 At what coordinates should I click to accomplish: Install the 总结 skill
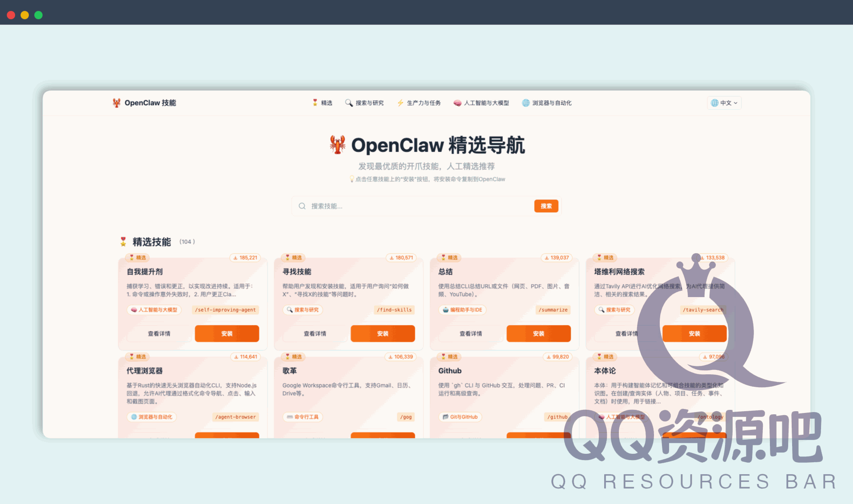click(x=538, y=333)
